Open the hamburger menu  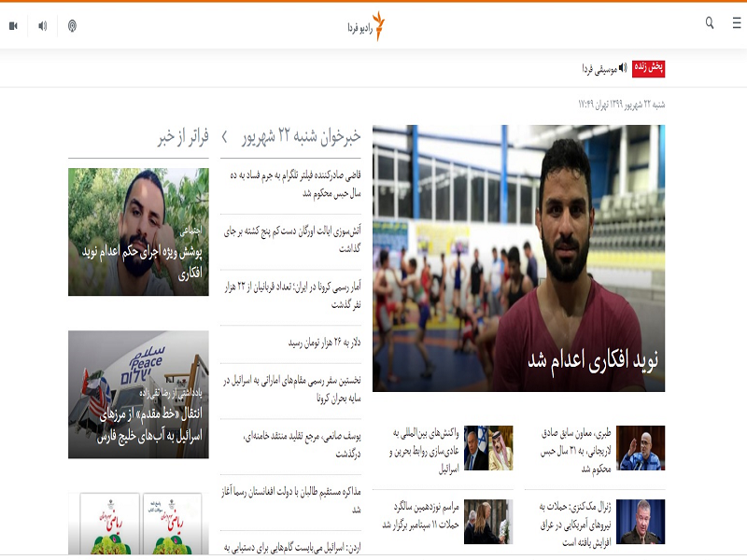(737, 23)
